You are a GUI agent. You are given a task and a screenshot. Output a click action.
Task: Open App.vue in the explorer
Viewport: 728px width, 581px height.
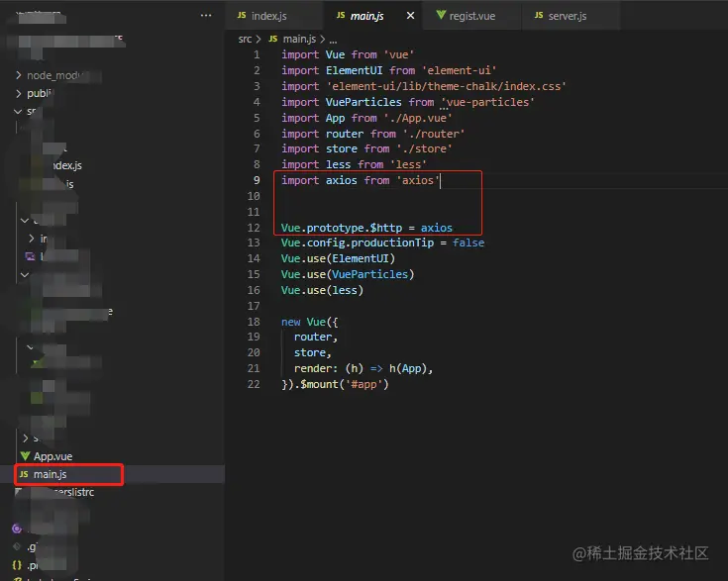pos(52,456)
